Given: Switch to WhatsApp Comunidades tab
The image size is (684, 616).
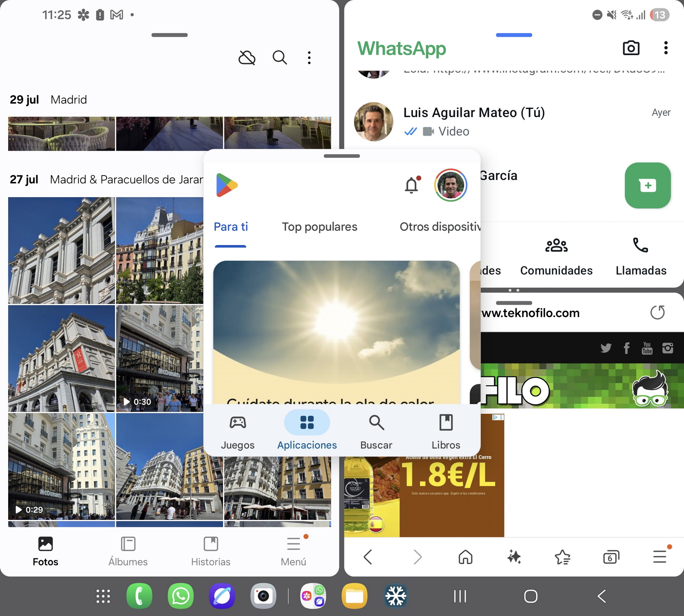Looking at the screenshot, I should (556, 257).
